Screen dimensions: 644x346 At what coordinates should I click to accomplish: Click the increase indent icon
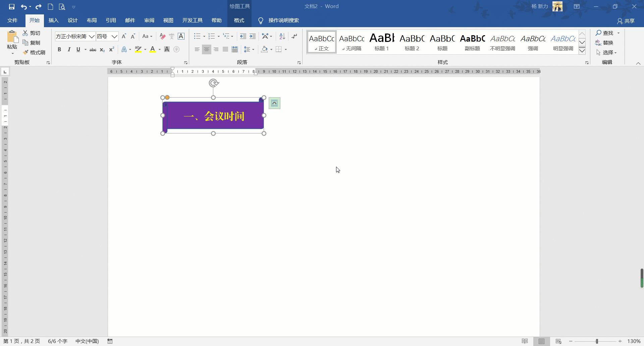point(253,36)
